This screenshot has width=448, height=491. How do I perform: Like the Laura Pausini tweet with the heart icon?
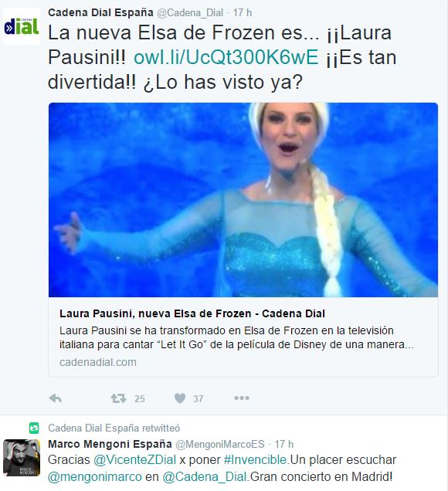180,398
